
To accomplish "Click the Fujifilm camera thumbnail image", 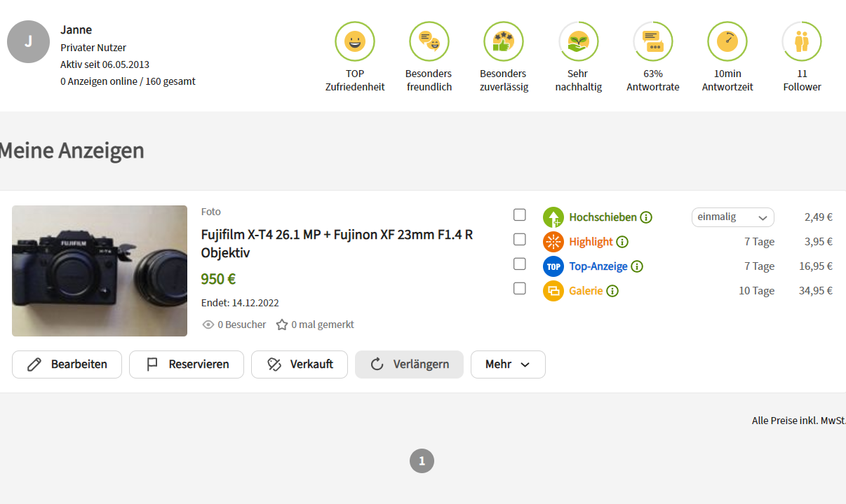I will click(x=100, y=271).
